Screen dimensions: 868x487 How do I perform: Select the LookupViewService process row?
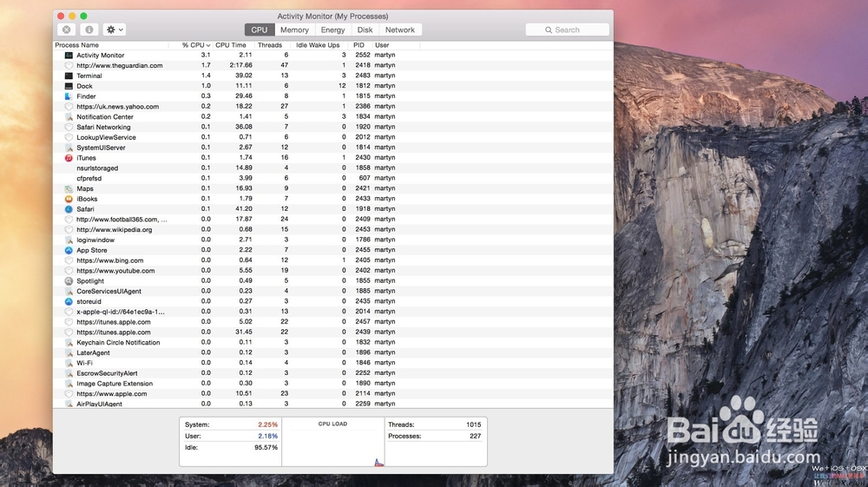333,137
